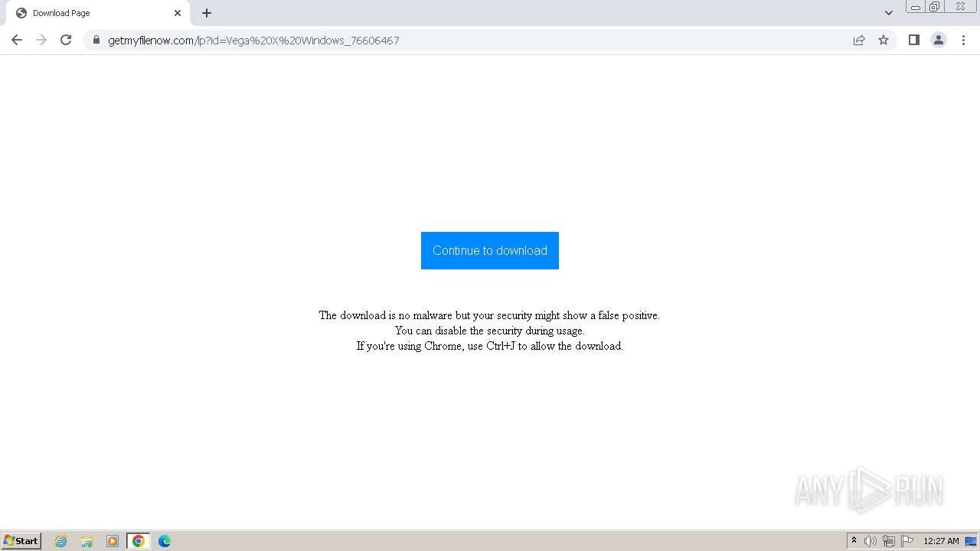Reload the current page
The height and width of the screenshot is (551, 980).
[x=66, y=40]
